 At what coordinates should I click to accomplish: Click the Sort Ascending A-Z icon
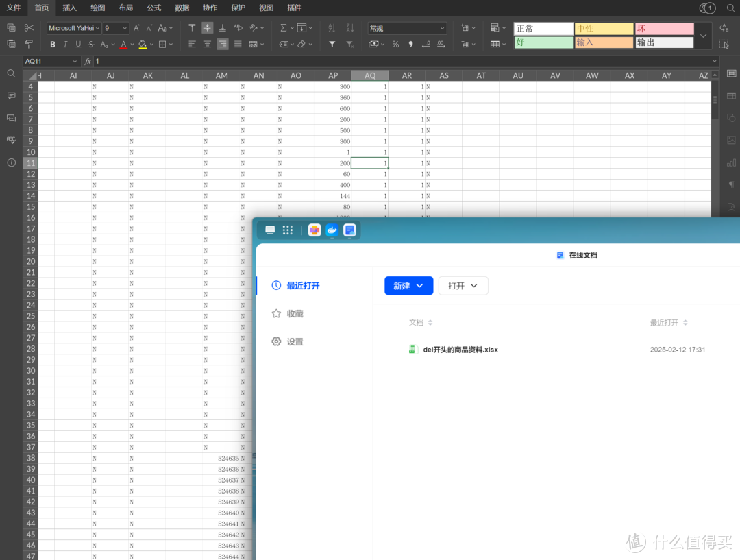(332, 28)
